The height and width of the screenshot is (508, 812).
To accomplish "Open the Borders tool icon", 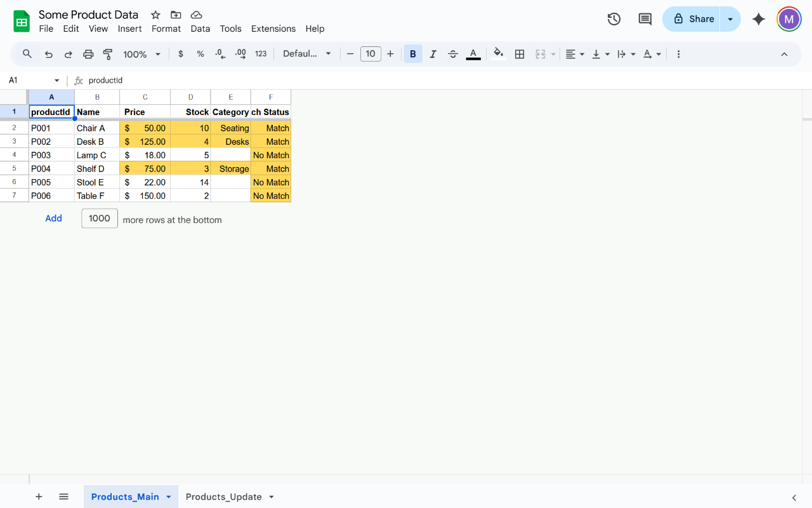I will click(x=520, y=55).
